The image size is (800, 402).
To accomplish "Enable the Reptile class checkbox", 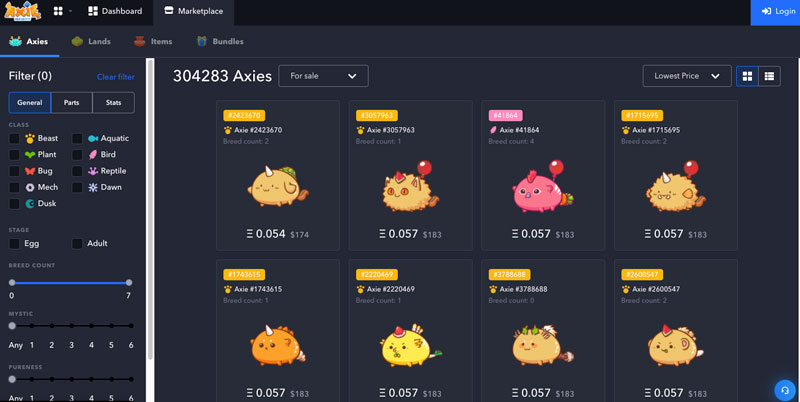I will point(77,171).
